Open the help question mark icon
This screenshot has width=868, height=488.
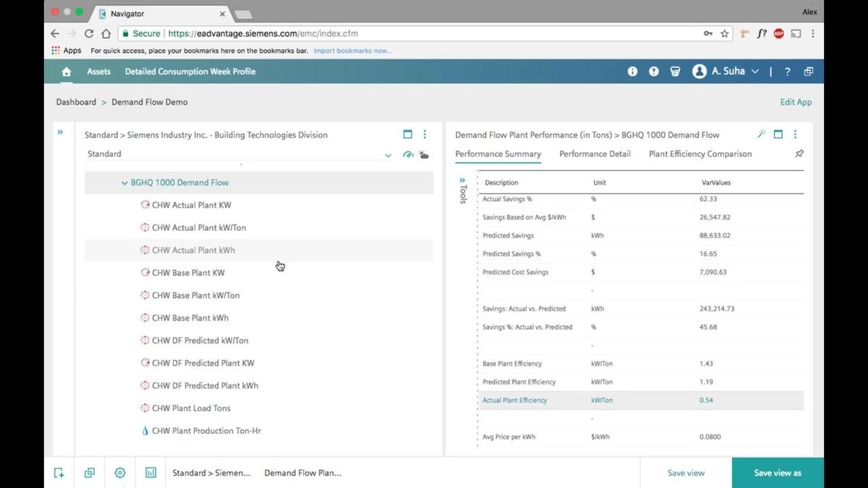tap(787, 72)
